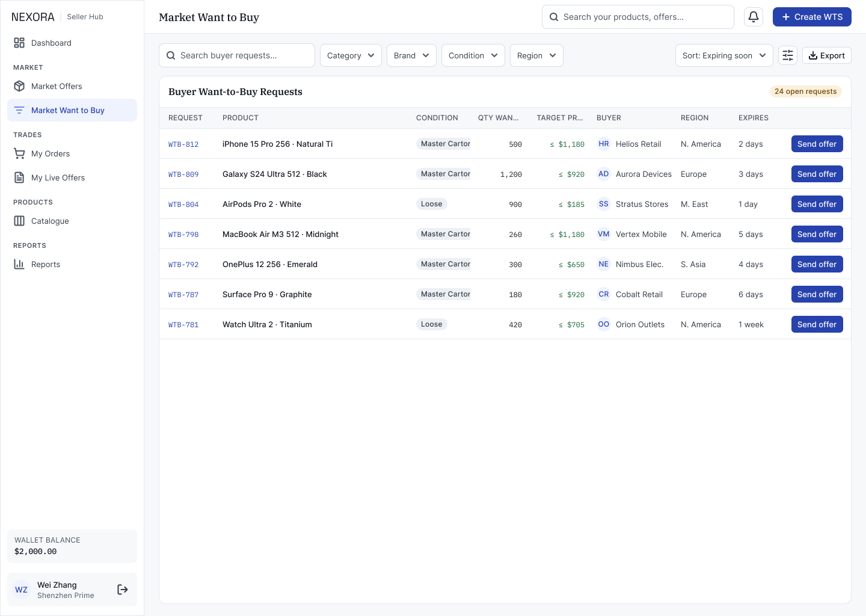866x616 pixels.
Task: Send offer for MacBook Air M3 request
Action: (817, 234)
